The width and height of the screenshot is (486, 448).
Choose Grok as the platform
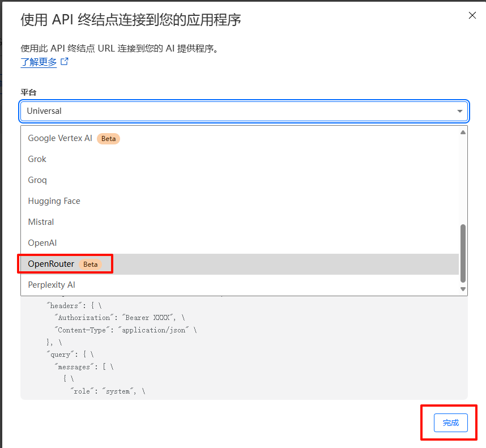click(240, 159)
